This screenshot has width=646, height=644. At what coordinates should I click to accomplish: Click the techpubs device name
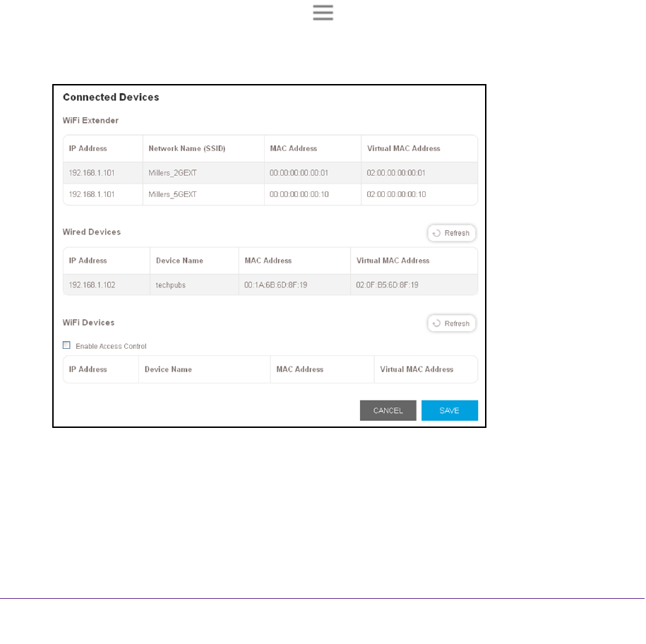click(171, 285)
